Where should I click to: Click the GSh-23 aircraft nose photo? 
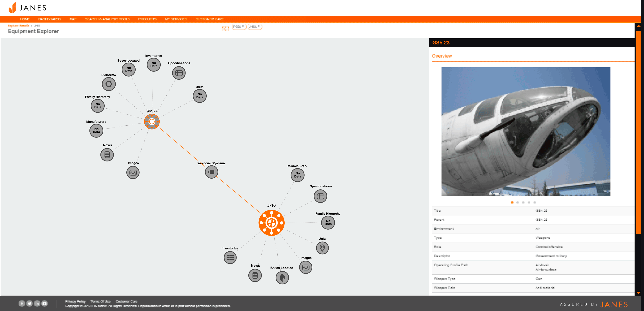(526, 132)
